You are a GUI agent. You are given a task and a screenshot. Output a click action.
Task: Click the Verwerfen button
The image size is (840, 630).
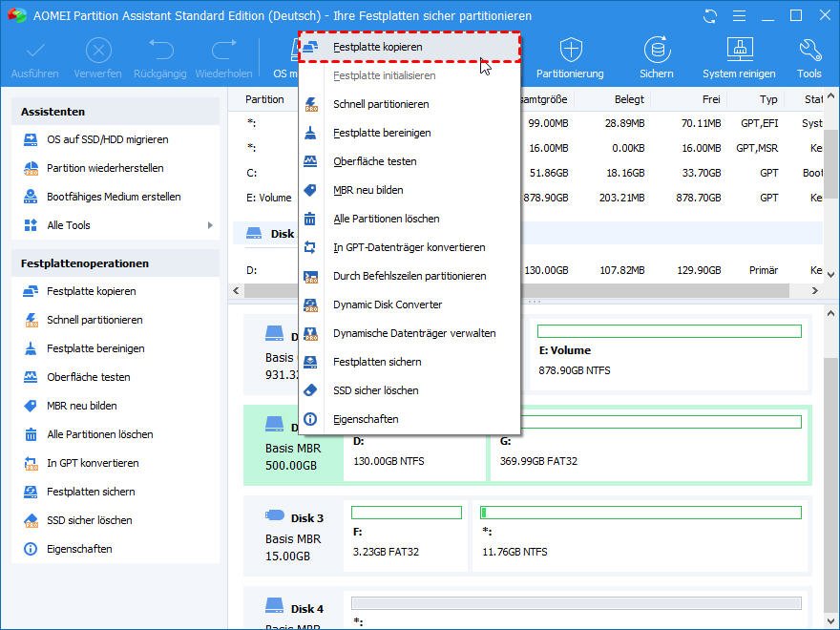[98, 55]
